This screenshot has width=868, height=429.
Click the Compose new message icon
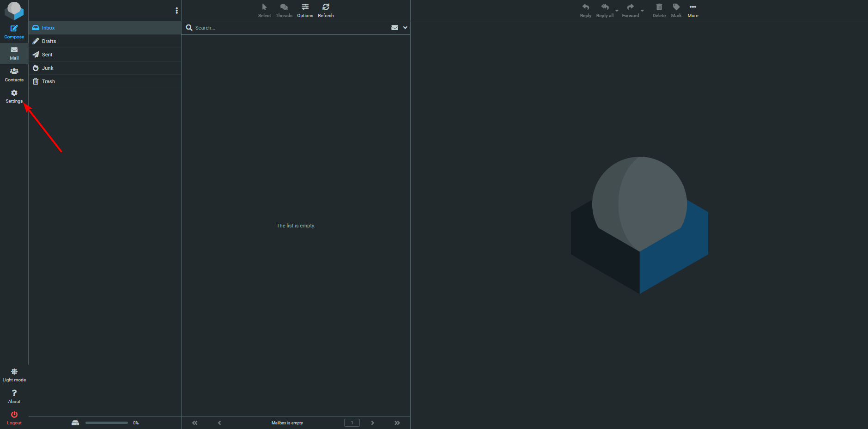tap(14, 29)
